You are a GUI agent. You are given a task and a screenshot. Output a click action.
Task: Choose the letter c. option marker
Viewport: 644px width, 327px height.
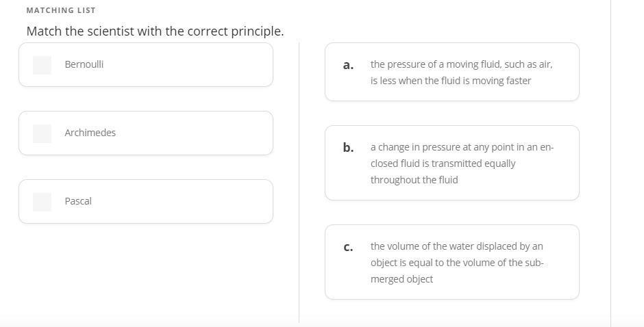[x=348, y=247]
